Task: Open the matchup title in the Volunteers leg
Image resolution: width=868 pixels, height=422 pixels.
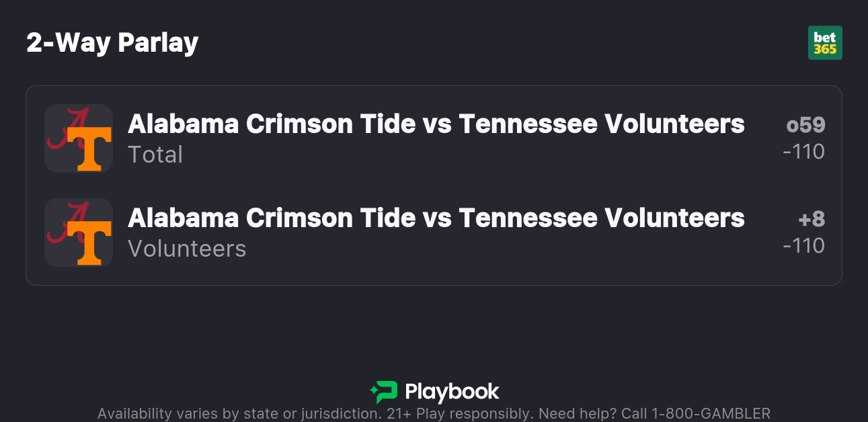Action: pyautogui.click(x=436, y=218)
